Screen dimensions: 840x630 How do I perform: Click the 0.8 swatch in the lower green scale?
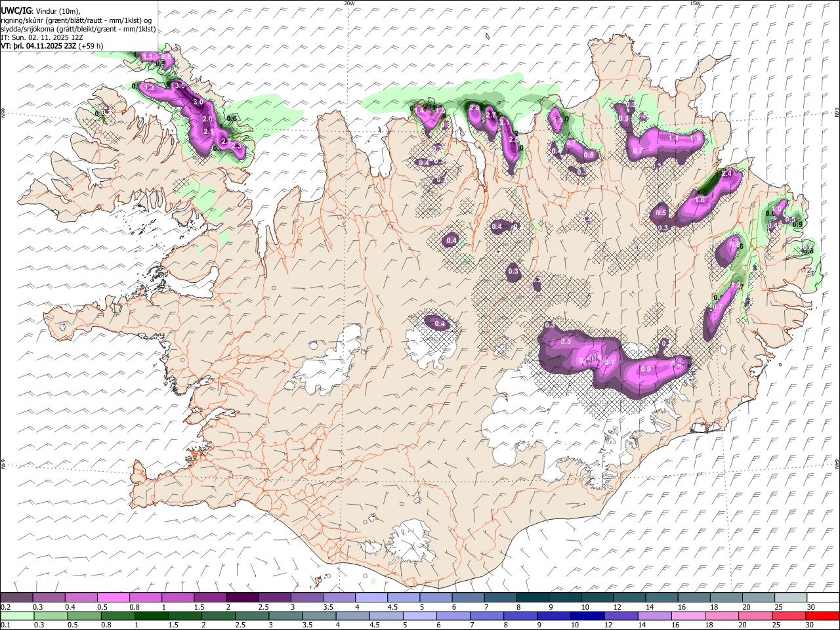click(x=117, y=616)
